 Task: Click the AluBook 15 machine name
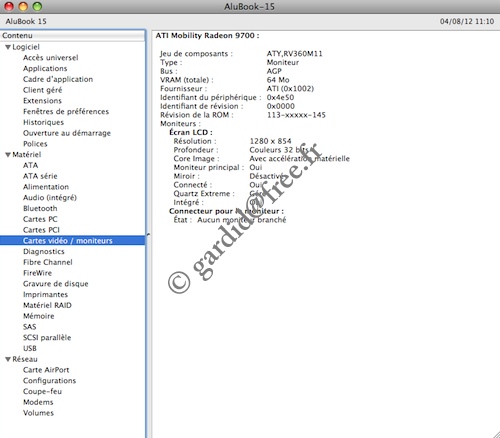(26, 21)
